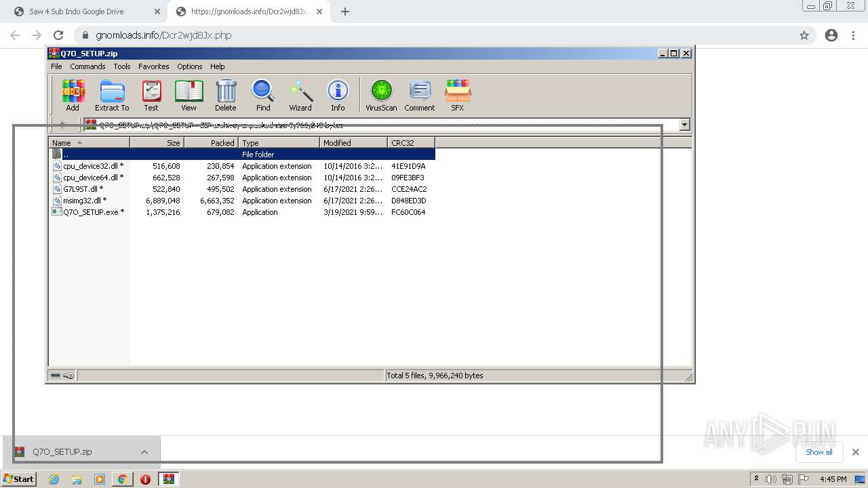Viewport: 868px width, 488px height.
Task: Click the size value 6,889,048
Action: [x=163, y=201]
